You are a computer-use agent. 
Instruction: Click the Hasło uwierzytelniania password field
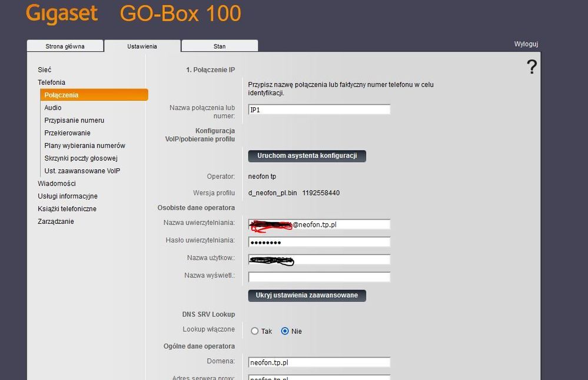point(319,242)
